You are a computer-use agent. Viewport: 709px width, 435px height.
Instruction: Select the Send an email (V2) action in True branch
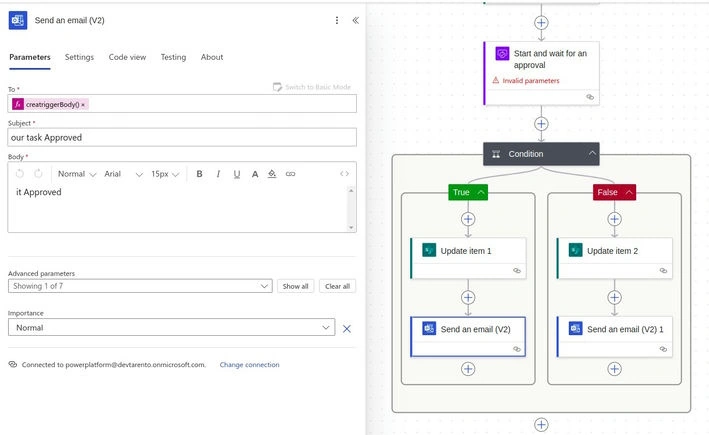click(468, 336)
